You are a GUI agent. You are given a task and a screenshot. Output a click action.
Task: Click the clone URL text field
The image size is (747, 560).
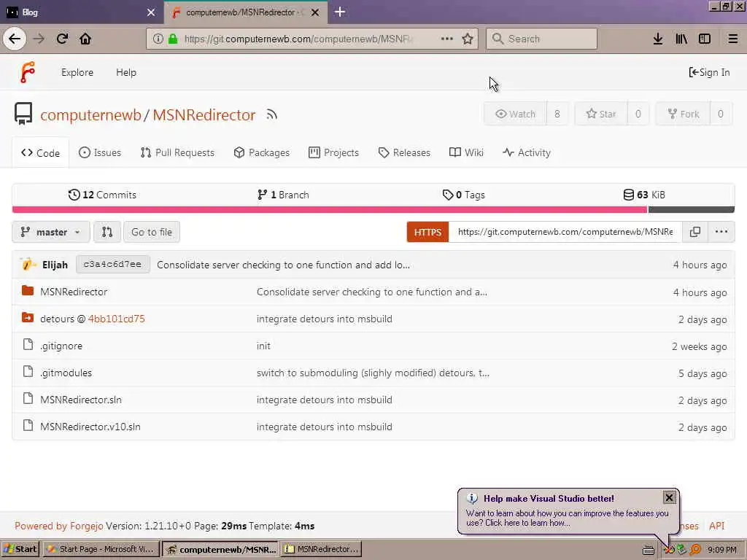tap(565, 232)
